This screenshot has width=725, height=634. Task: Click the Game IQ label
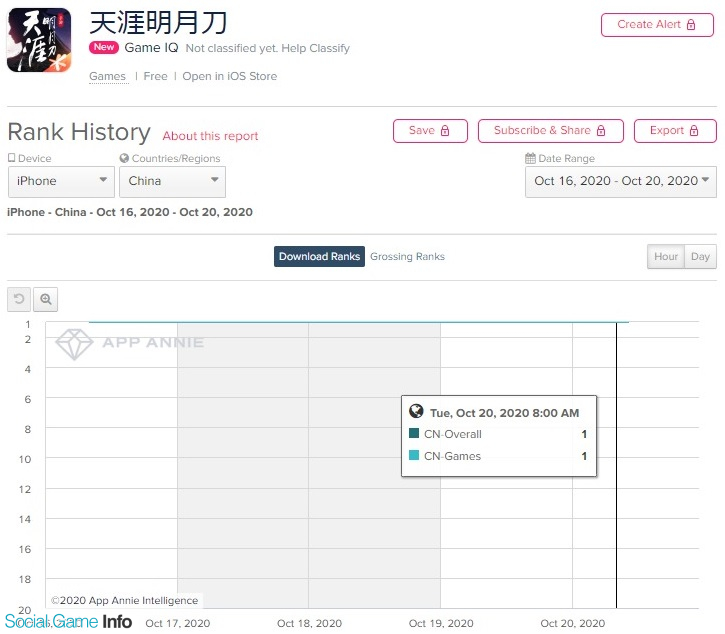tap(151, 48)
